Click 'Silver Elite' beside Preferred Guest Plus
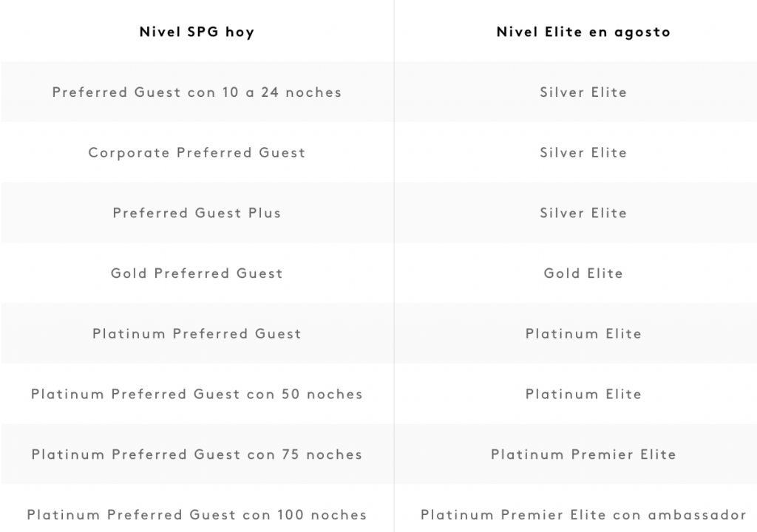757x532 pixels. [x=583, y=213]
